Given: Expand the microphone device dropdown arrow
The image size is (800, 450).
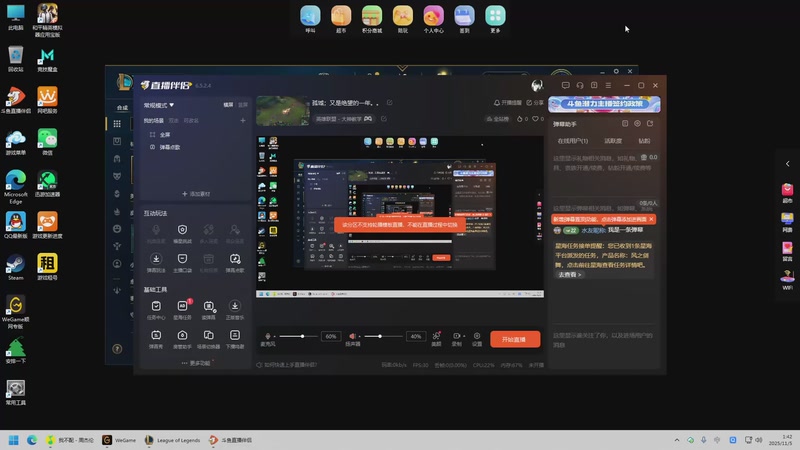Looking at the screenshot, I should [274, 336].
